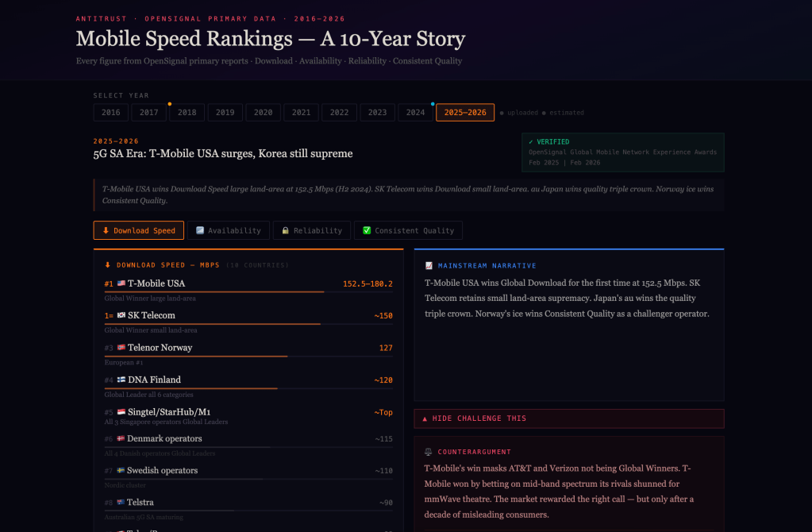Click the chart icon on Availability tab
812x532 pixels.
200,230
